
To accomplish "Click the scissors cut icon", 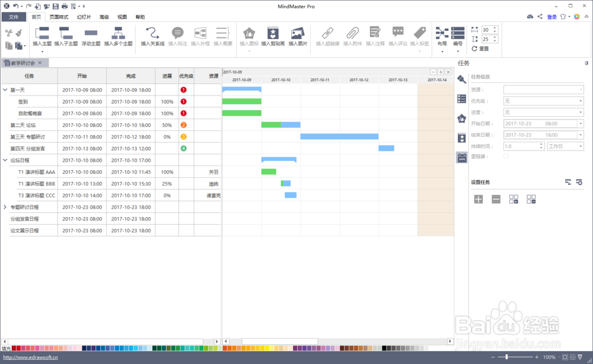I will 9,33.
